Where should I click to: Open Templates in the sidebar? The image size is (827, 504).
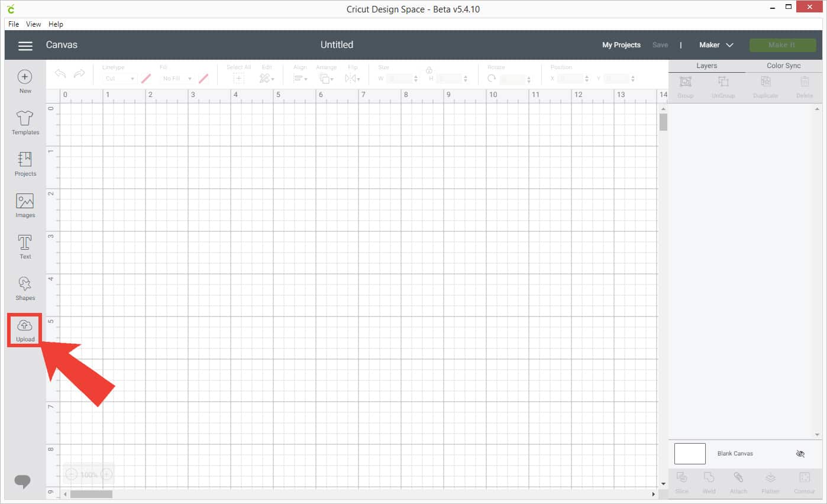[x=25, y=123]
